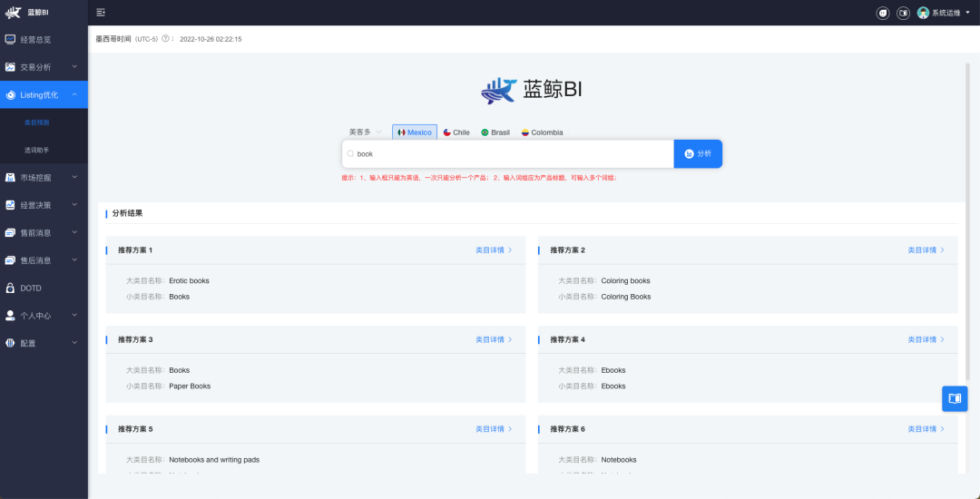Select the Mexico site tab

[415, 132]
